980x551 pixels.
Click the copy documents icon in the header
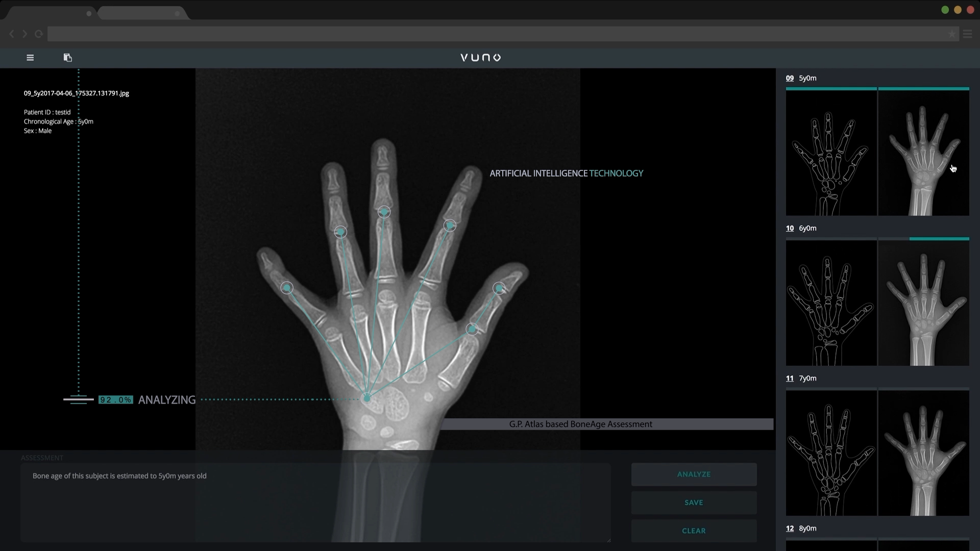[x=67, y=58]
